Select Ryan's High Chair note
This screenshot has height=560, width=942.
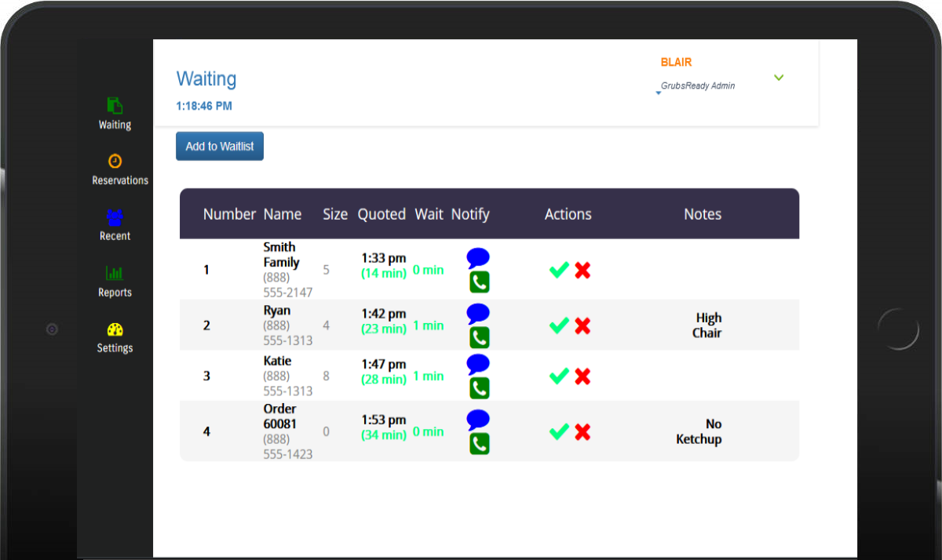(x=707, y=325)
